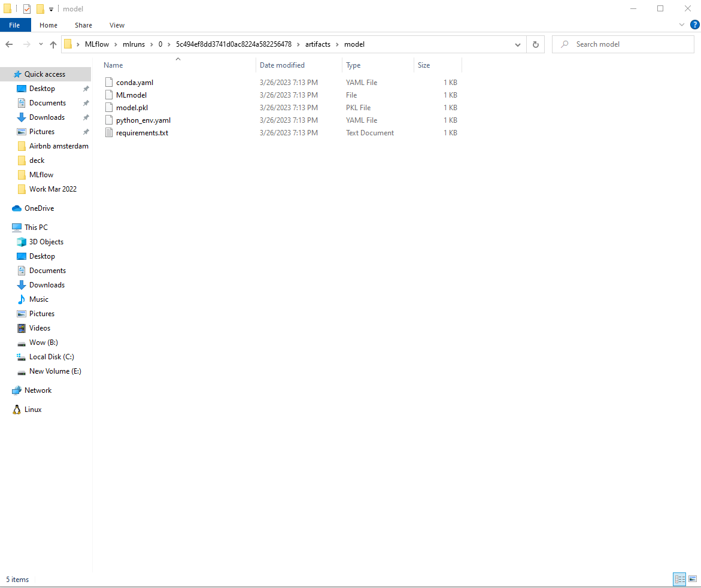The width and height of the screenshot is (701, 588).
Task: Open the MLflow folder in sidebar
Action: (x=41, y=175)
